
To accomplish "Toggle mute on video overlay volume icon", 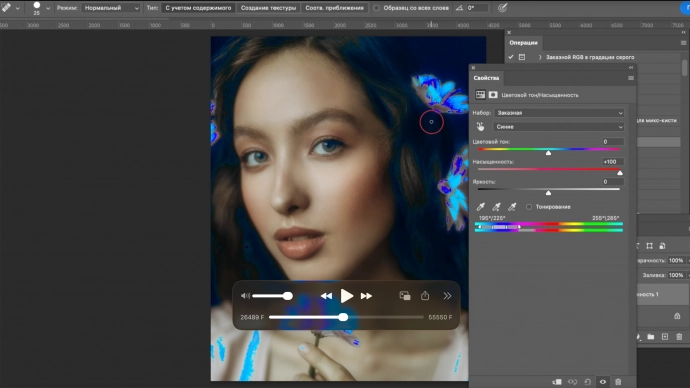I will click(245, 296).
